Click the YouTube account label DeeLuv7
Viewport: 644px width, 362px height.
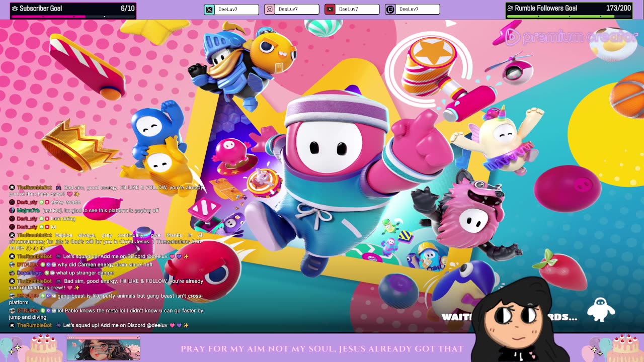(x=349, y=9)
